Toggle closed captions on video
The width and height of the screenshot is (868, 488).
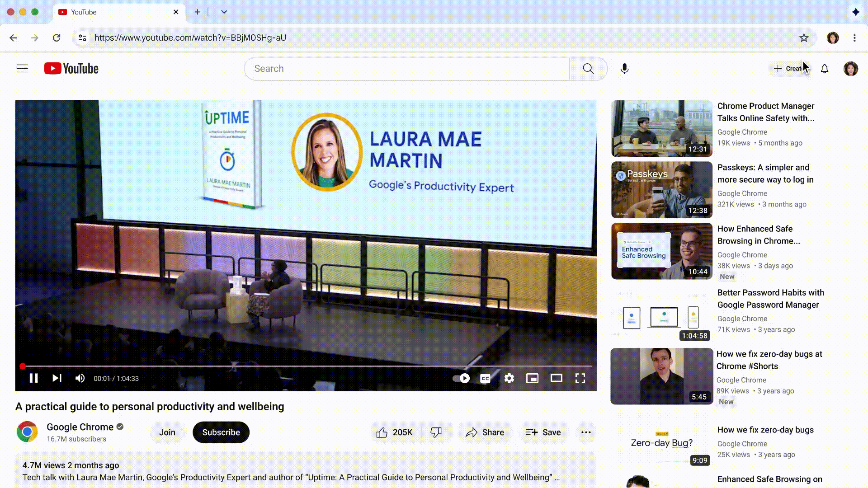[x=485, y=378]
